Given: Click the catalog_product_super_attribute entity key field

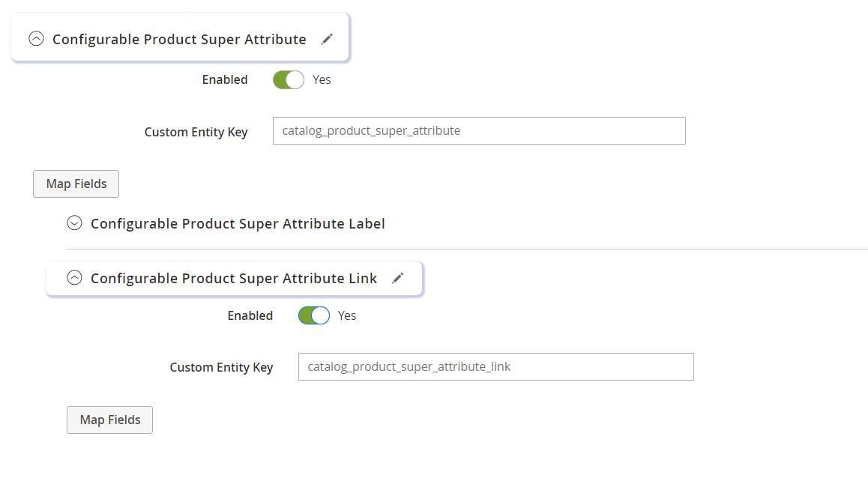Looking at the screenshot, I should point(479,130).
